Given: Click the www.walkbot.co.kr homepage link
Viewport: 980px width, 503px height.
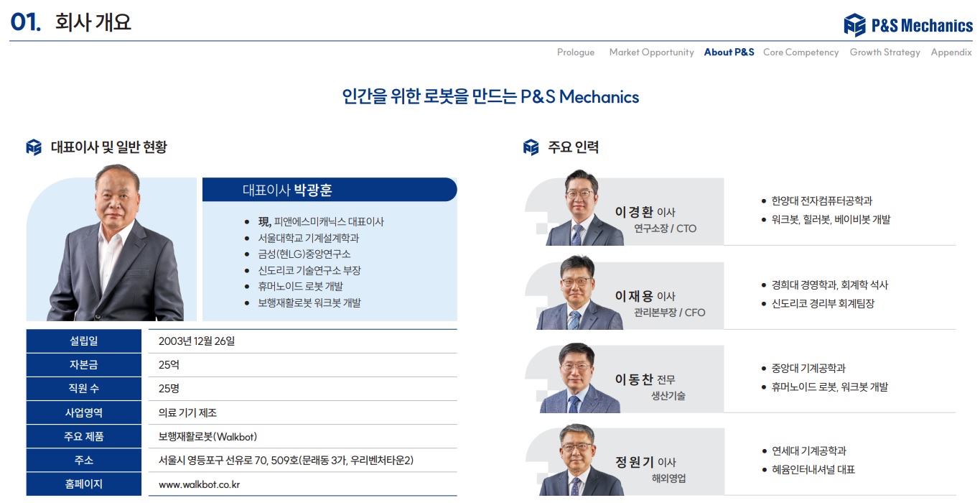Looking at the screenshot, I should coord(199,484).
